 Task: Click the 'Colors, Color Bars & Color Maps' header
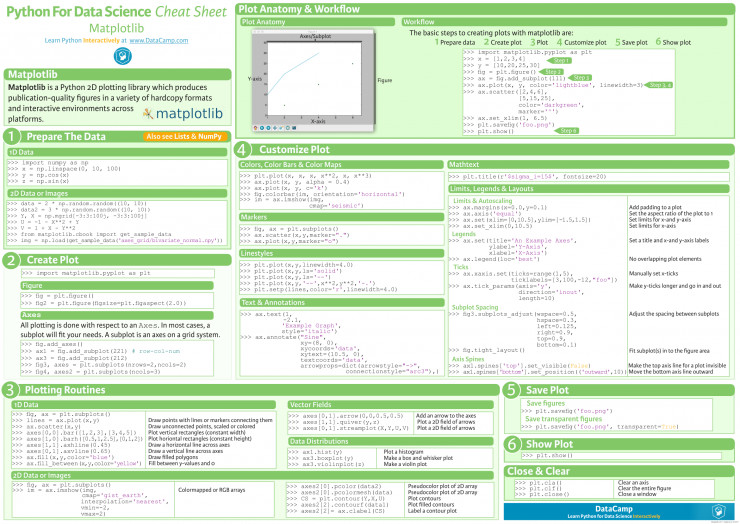(342, 165)
